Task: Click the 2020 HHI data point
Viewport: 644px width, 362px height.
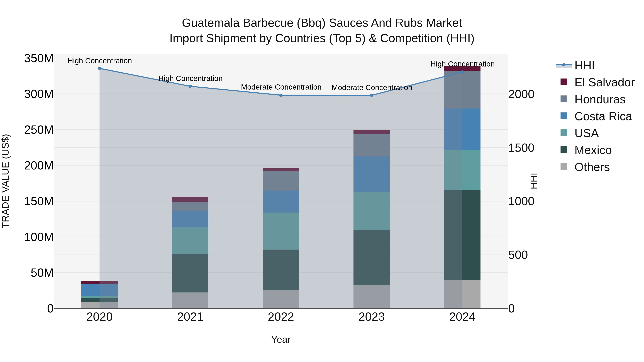Action: click(x=99, y=68)
